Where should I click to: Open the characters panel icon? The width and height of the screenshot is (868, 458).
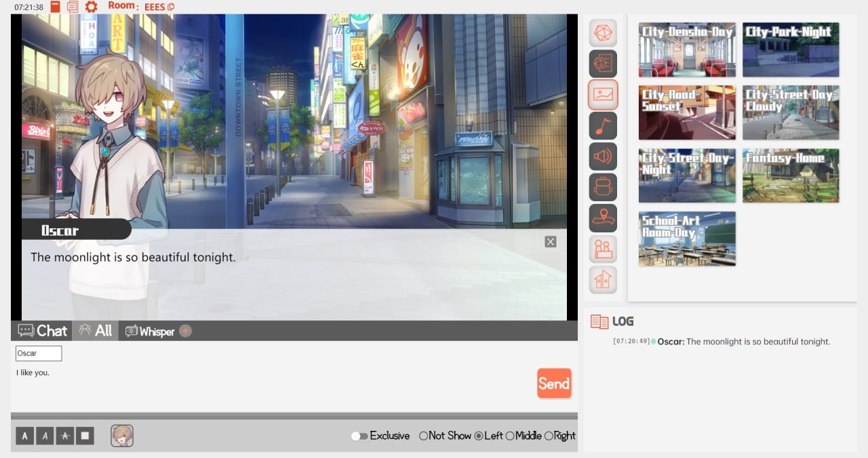(603, 249)
